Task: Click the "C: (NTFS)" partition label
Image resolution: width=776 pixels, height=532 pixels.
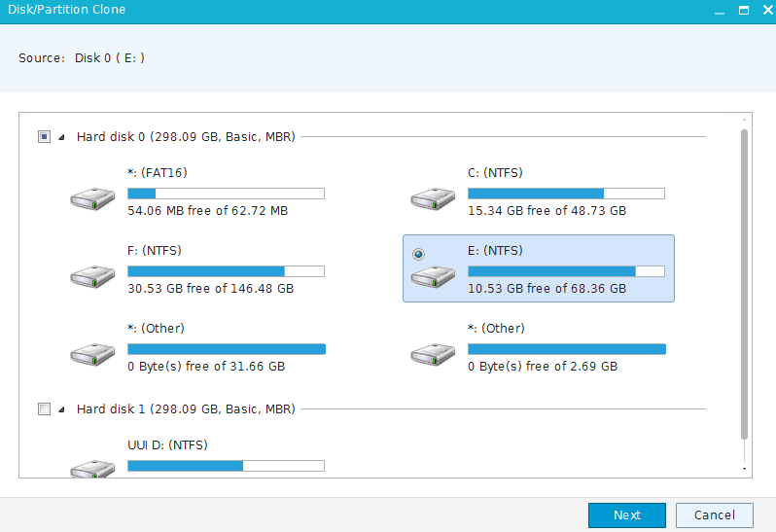Action: [495, 173]
